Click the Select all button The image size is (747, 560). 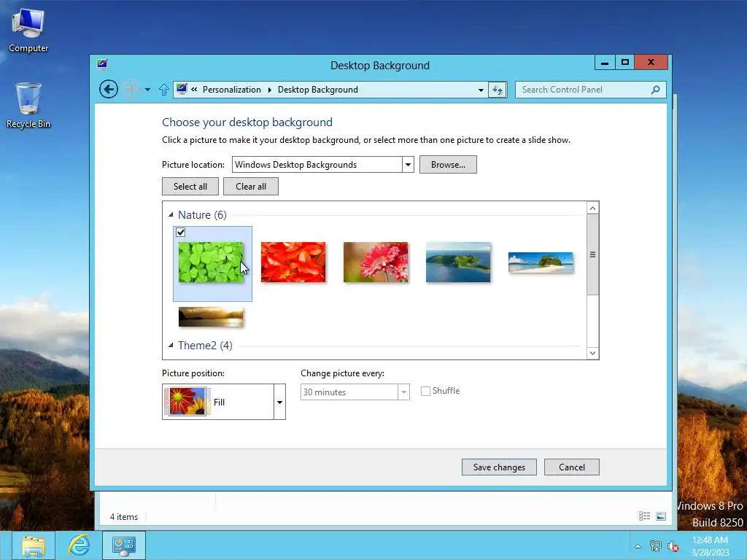click(x=190, y=187)
